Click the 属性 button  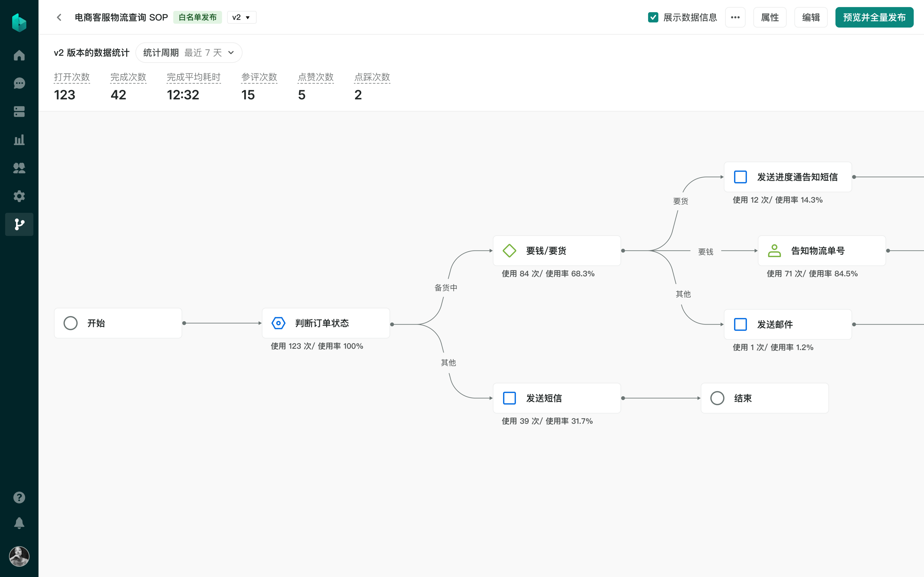769,18
